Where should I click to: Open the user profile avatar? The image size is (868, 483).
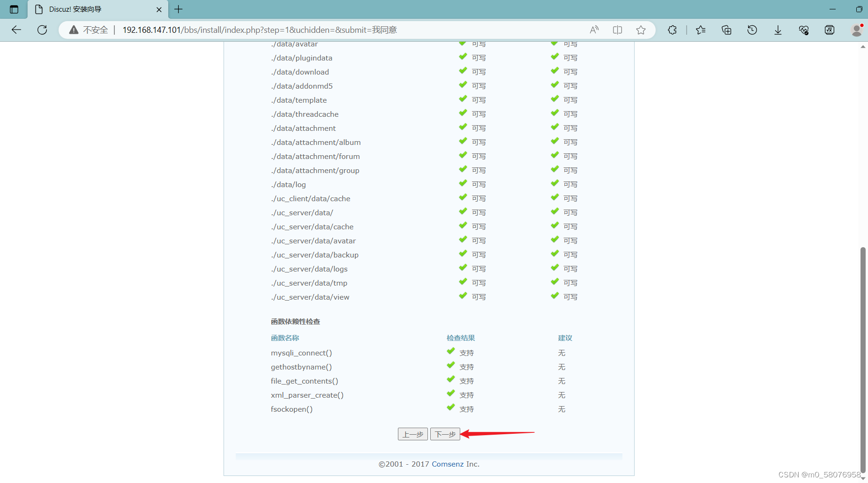tap(857, 30)
